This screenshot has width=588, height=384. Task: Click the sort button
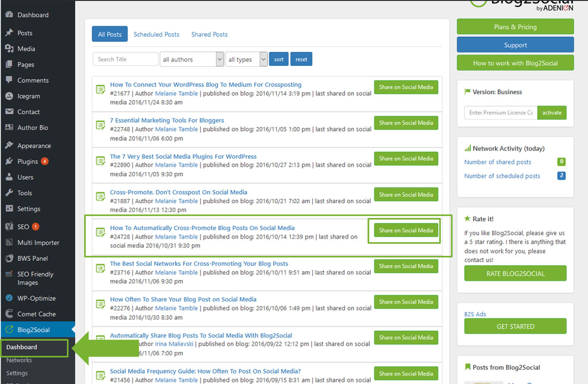coord(279,59)
